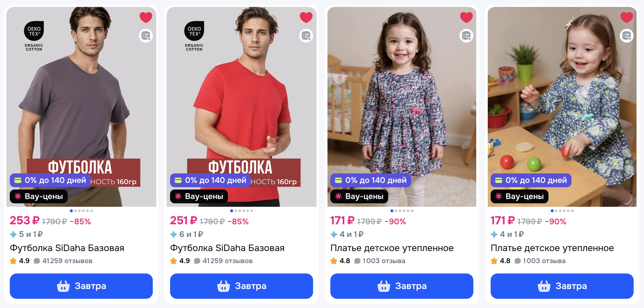The image size is (644, 308).
Task: Click list icon on star-print dress card
Action: [x=627, y=36]
